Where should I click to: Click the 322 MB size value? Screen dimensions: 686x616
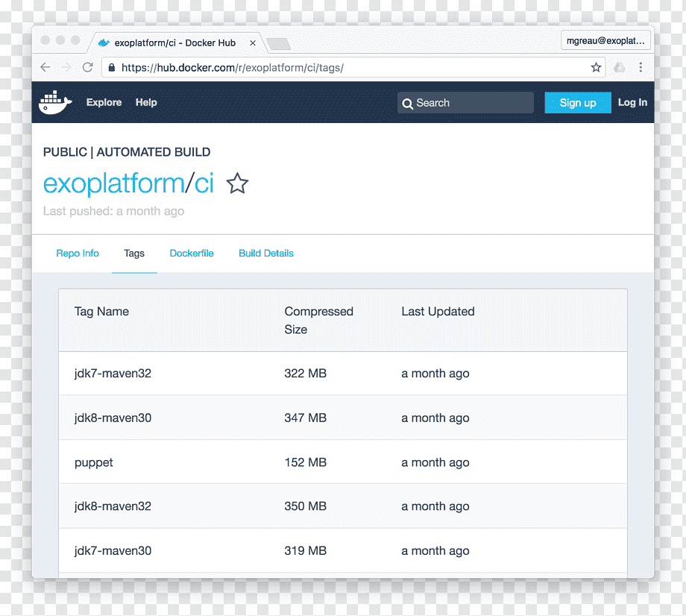[306, 374]
